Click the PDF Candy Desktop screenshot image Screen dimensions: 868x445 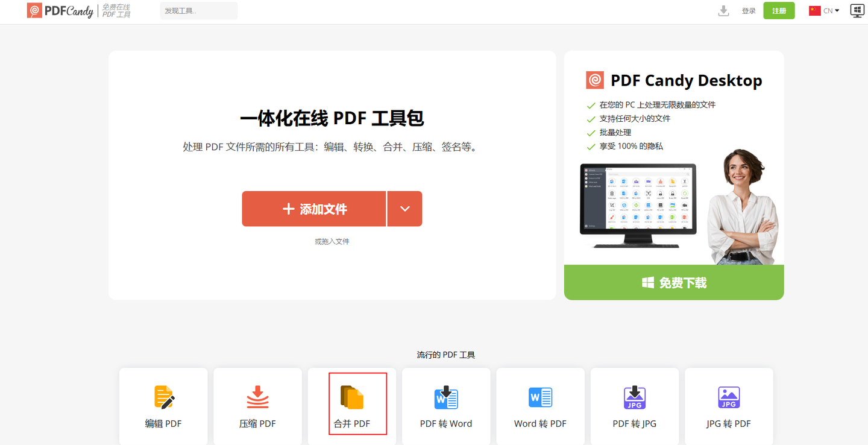[638, 205]
